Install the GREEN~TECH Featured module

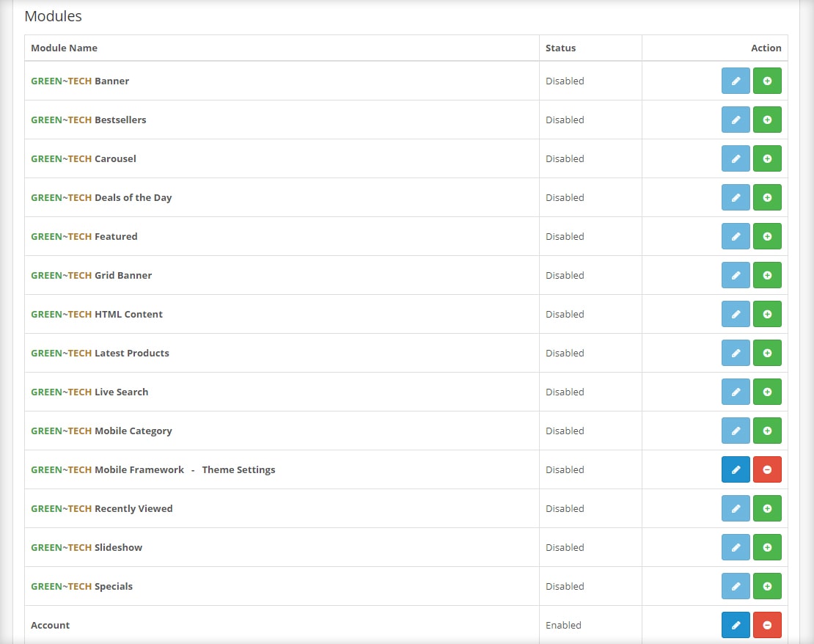point(767,236)
